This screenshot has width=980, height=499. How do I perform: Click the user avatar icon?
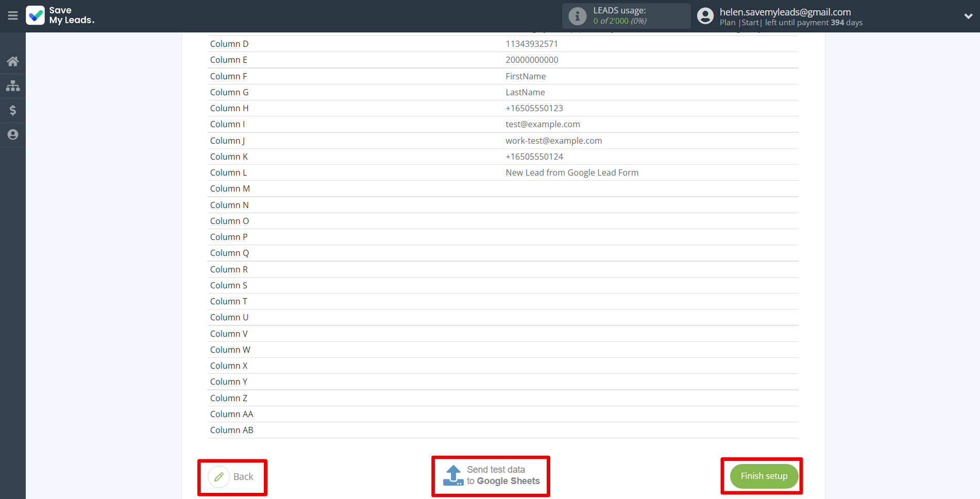click(x=705, y=16)
